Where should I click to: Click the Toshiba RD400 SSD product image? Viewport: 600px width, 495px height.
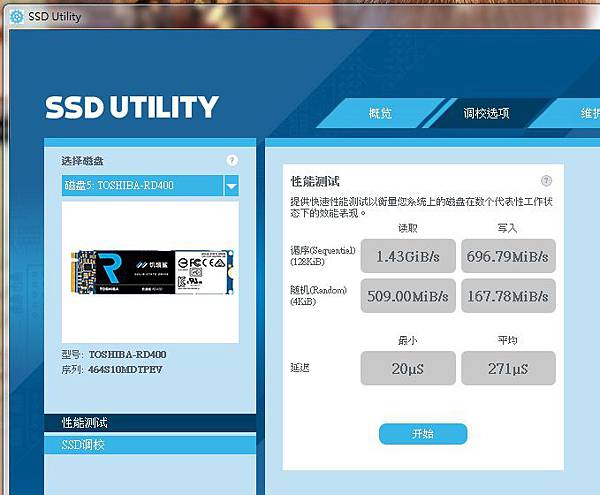click(x=152, y=272)
